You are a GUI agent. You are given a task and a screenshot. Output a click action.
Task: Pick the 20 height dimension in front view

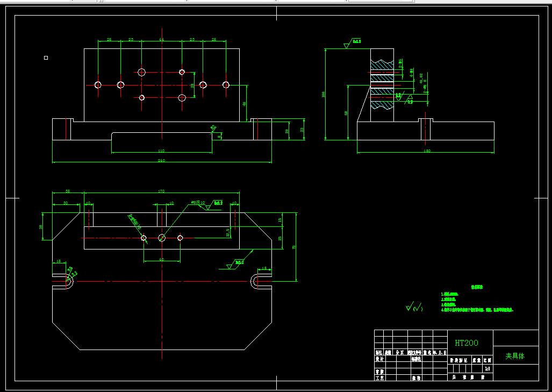click(x=287, y=131)
